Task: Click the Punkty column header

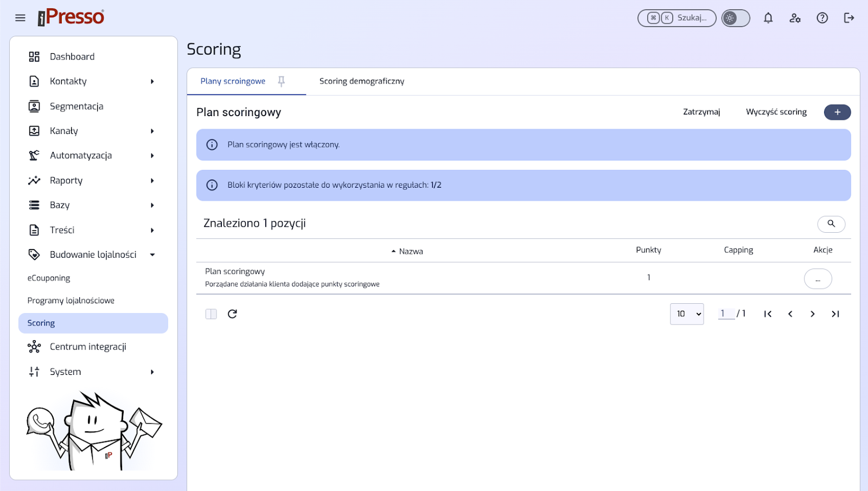Action: 648,250
